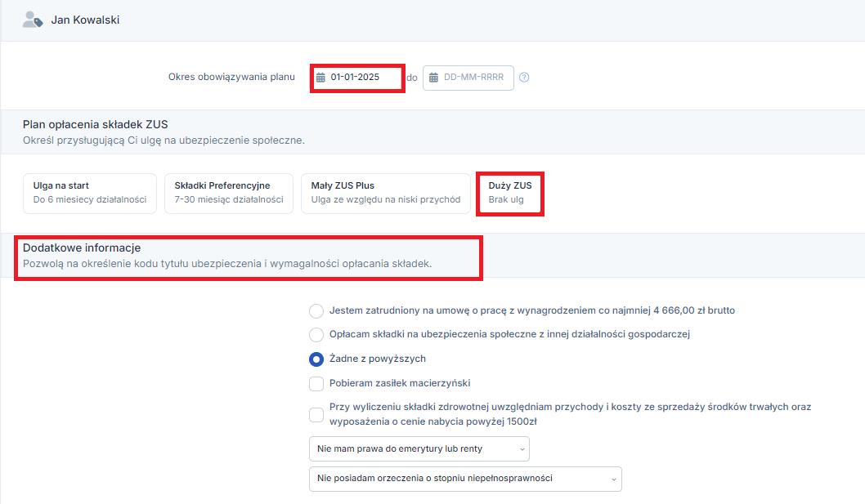
Task: Click the Dodatkowe informacje heading
Action: tap(82, 248)
